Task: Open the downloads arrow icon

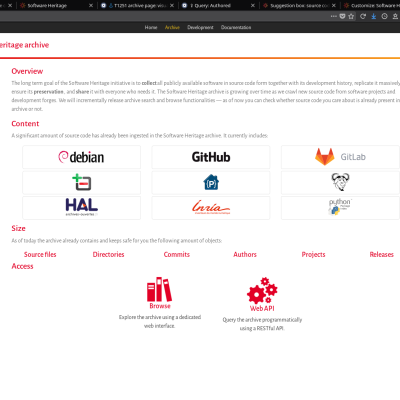Action: 374,16
